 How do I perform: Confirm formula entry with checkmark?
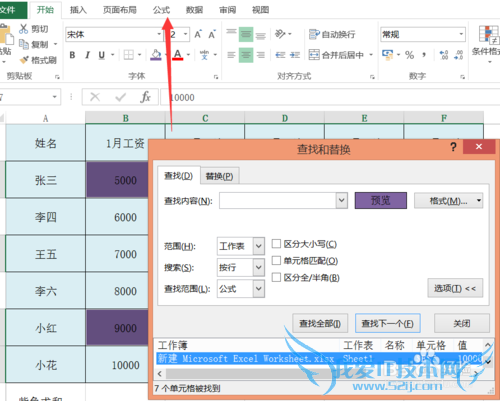pos(120,97)
